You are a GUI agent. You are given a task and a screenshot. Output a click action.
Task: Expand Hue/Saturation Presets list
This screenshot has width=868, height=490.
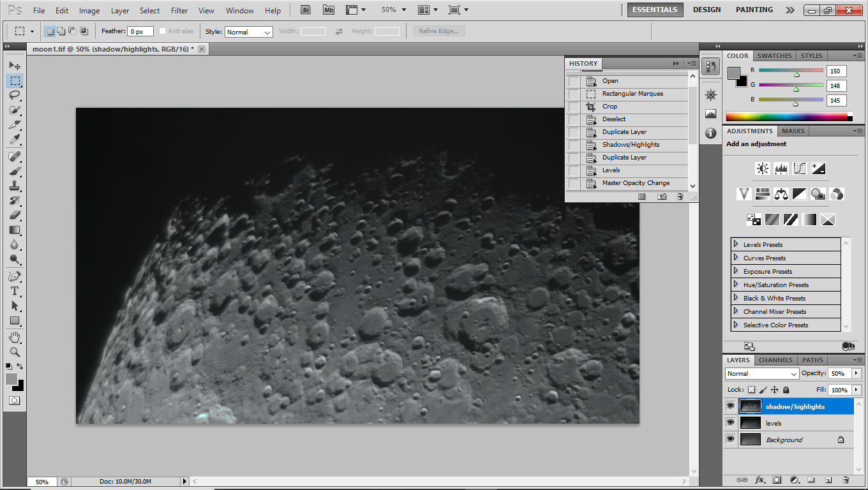736,285
